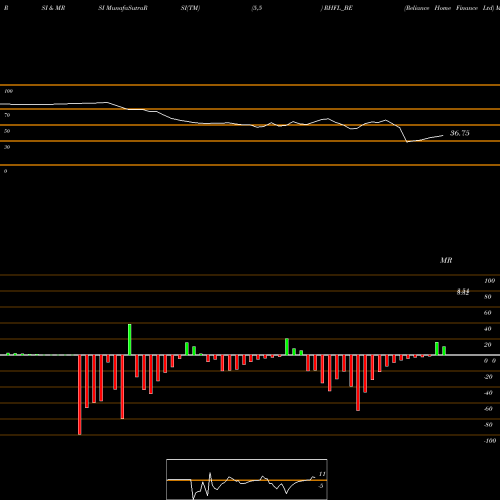This screenshot has width=500, height=500.
Task: Click the '11' value in mini chart
Action: click(x=322, y=474)
